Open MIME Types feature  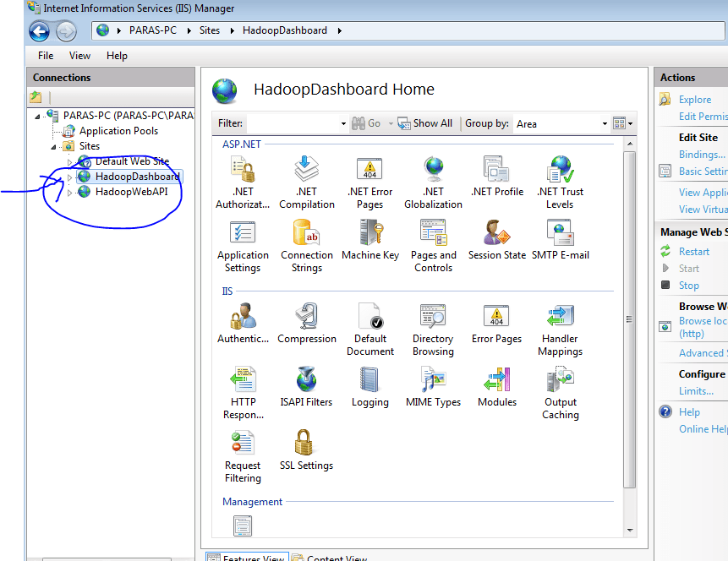pos(433,387)
